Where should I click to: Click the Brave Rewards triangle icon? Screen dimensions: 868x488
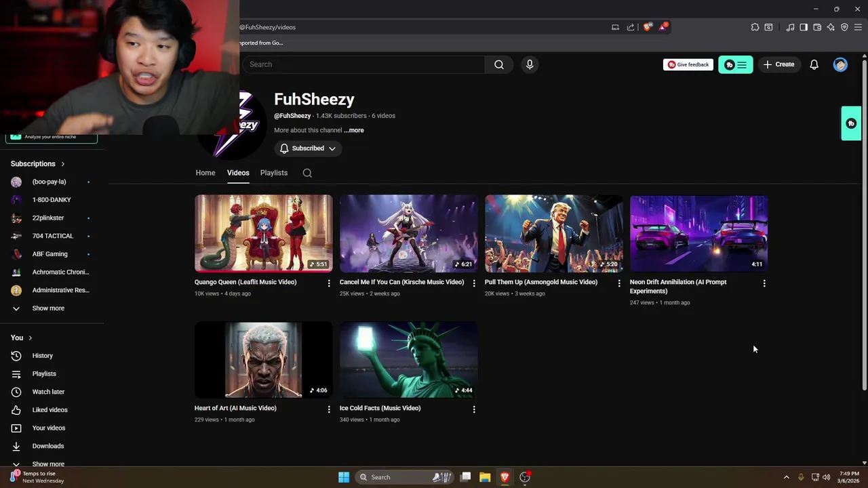tap(663, 27)
